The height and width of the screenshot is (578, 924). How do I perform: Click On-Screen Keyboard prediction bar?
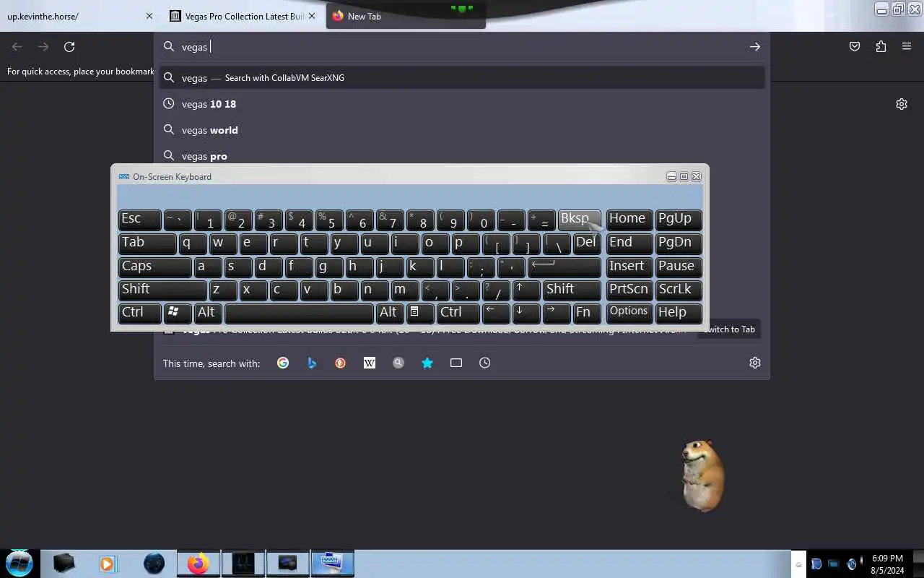[x=410, y=197]
